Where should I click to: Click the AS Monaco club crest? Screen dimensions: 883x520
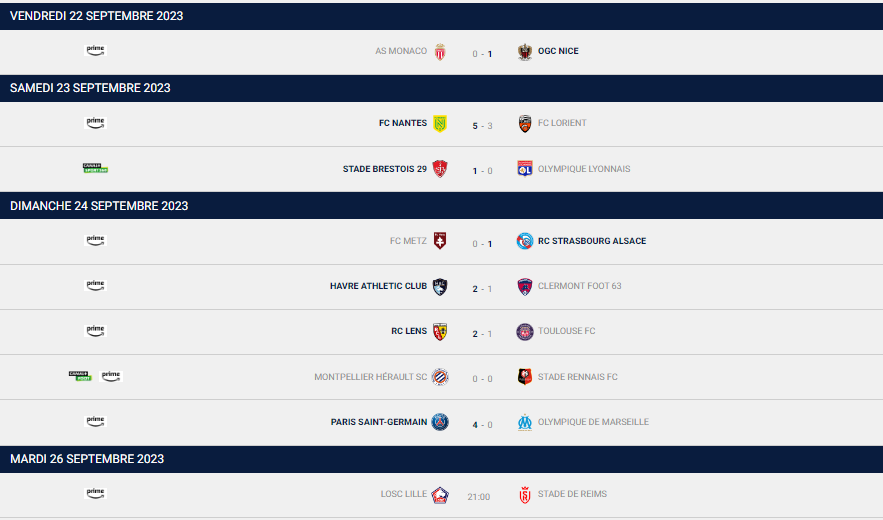click(x=440, y=52)
